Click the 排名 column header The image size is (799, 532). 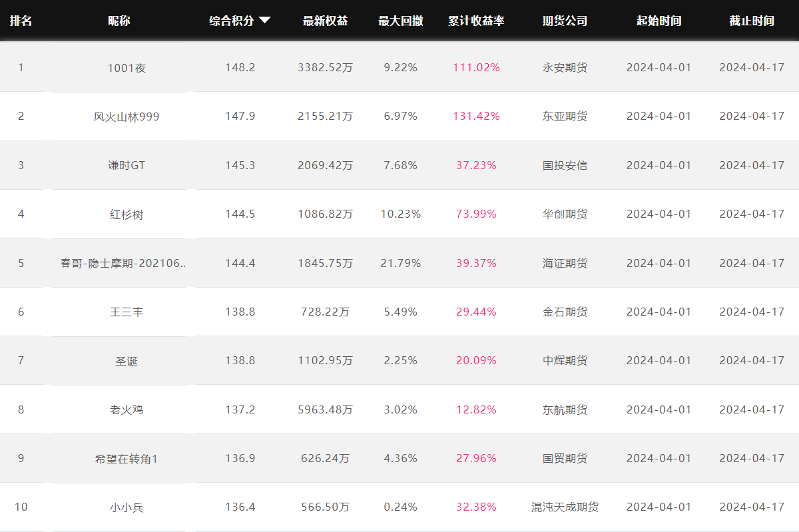pos(21,21)
